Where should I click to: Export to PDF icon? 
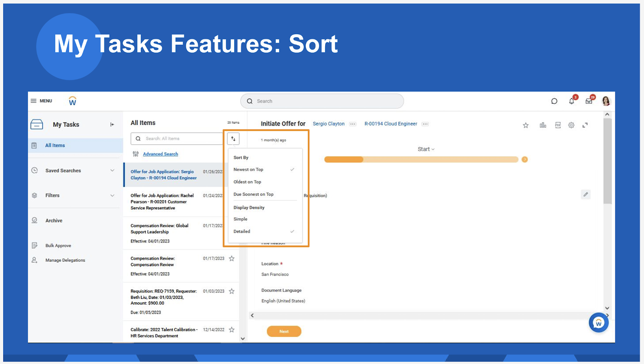coord(557,125)
